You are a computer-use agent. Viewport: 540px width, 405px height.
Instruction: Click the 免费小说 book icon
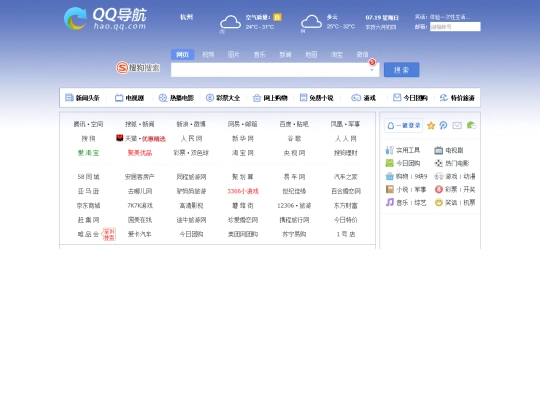303,98
